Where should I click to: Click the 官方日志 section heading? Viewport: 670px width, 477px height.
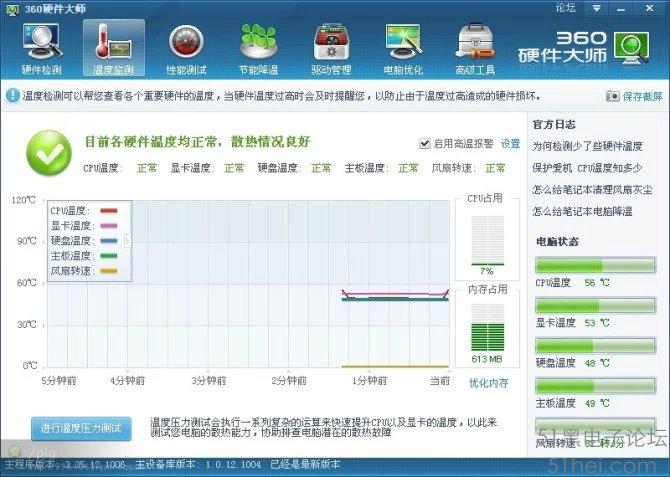(554, 124)
